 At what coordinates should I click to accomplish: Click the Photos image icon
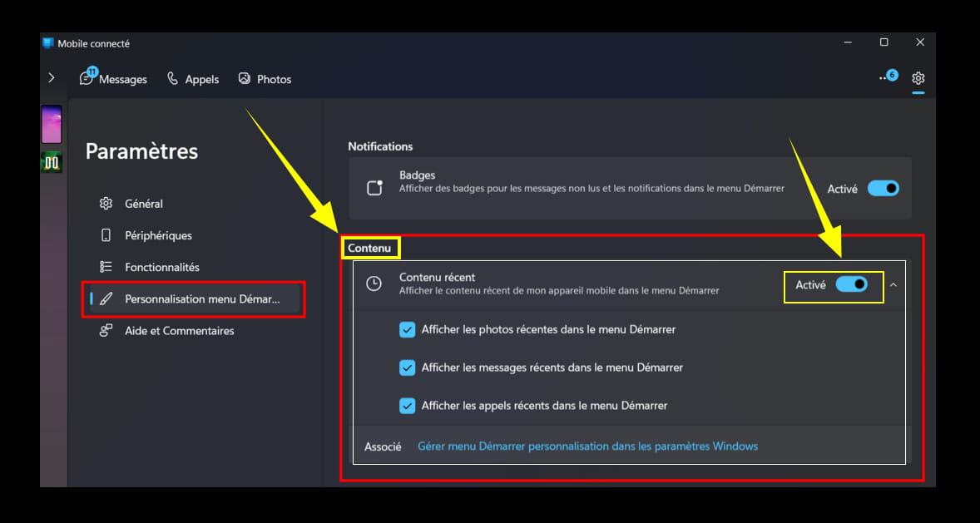click(245, 78)
